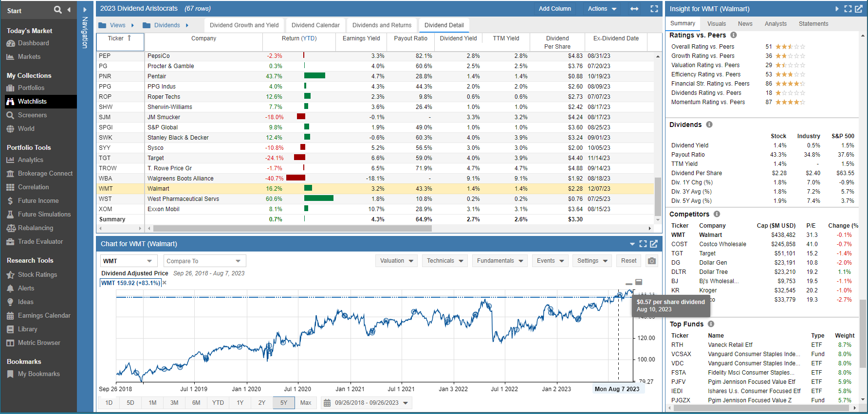Open the Technicals chart dropdown
Image resolution: width=868 pixels, height=414 pixels.
click(x=445, y=261)
